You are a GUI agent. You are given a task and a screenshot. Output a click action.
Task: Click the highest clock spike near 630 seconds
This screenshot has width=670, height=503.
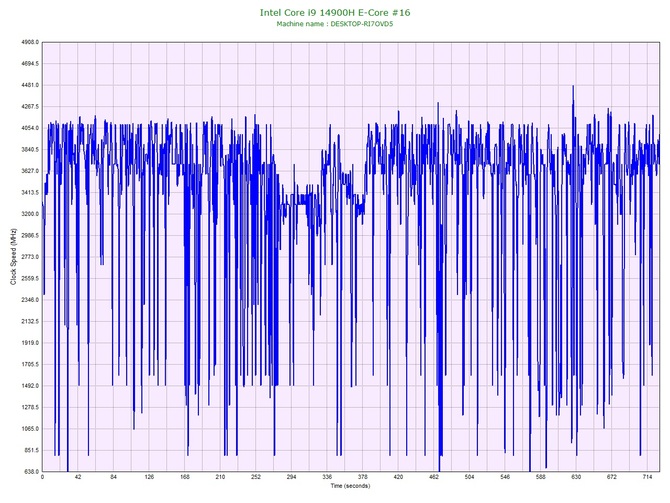[573, 87]
